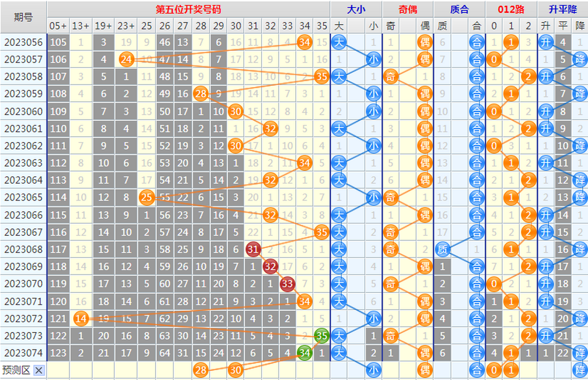This screenshot has height=380, width=588.
Task: Select green ball 35 in row 2023073
Action: pyautogui.click(x=321, y=336)
